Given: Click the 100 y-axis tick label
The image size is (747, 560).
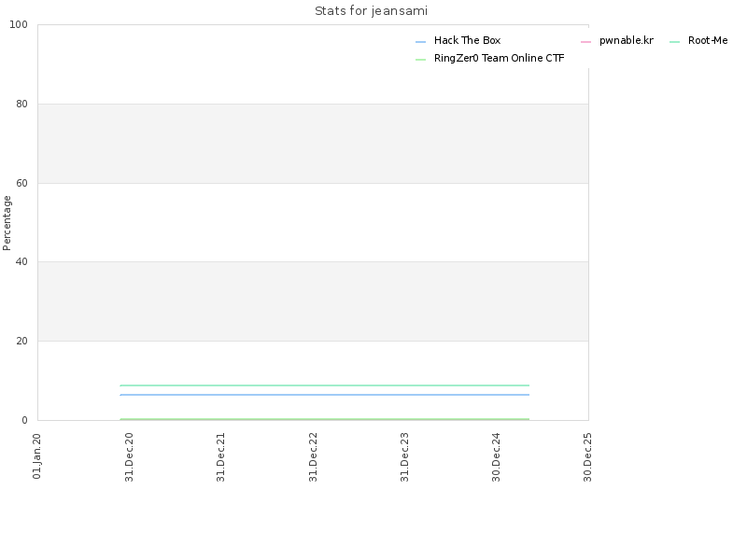Looking at the screenshot, I should tap(19, 24).
